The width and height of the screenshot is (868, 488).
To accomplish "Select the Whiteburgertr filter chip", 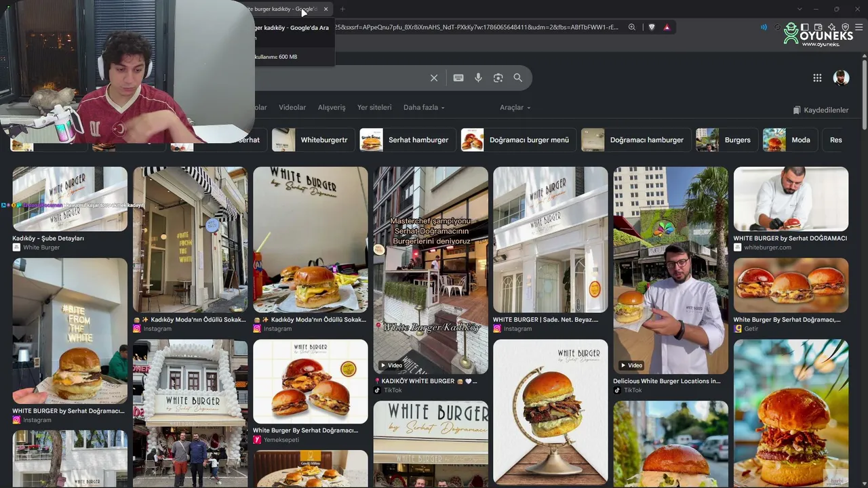I will [x=313, y=140].
